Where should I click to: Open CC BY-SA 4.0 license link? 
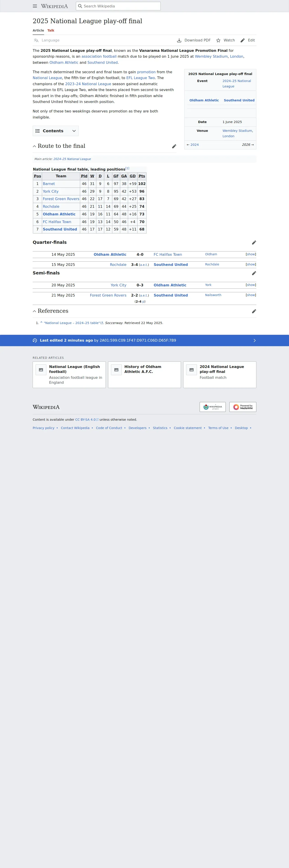[x=87, y=420]
